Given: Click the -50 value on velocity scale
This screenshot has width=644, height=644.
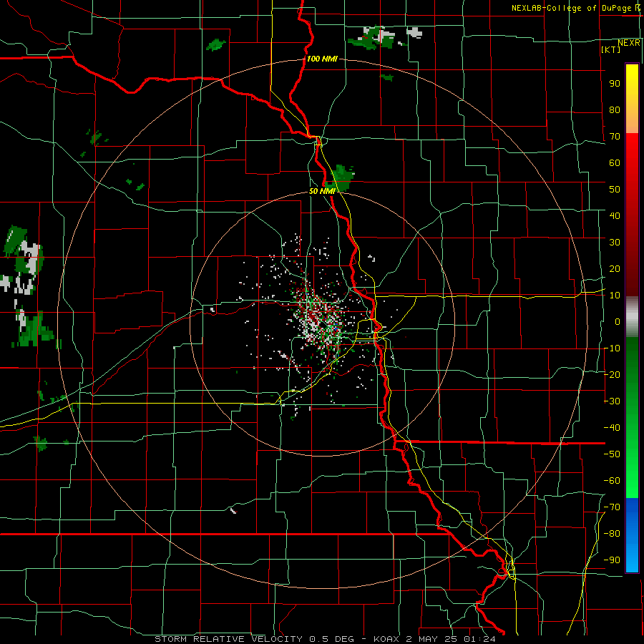Looking at the screenshot, I should pos(612,454).
